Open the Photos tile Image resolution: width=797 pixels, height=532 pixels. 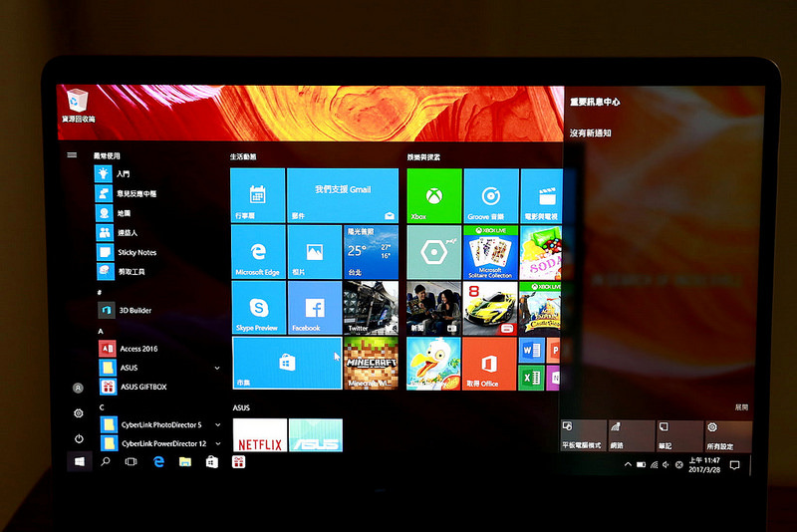(x=315, y=252)
